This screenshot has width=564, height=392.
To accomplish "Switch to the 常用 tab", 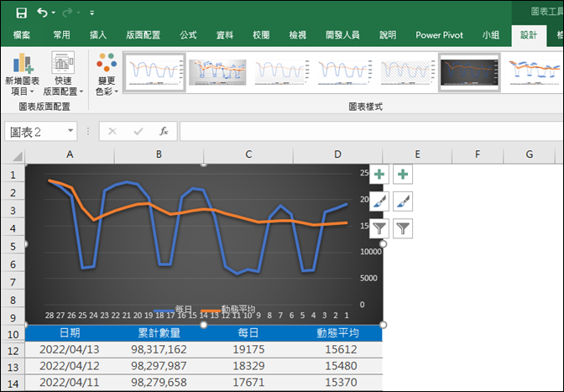I will [x=61, y=35].
